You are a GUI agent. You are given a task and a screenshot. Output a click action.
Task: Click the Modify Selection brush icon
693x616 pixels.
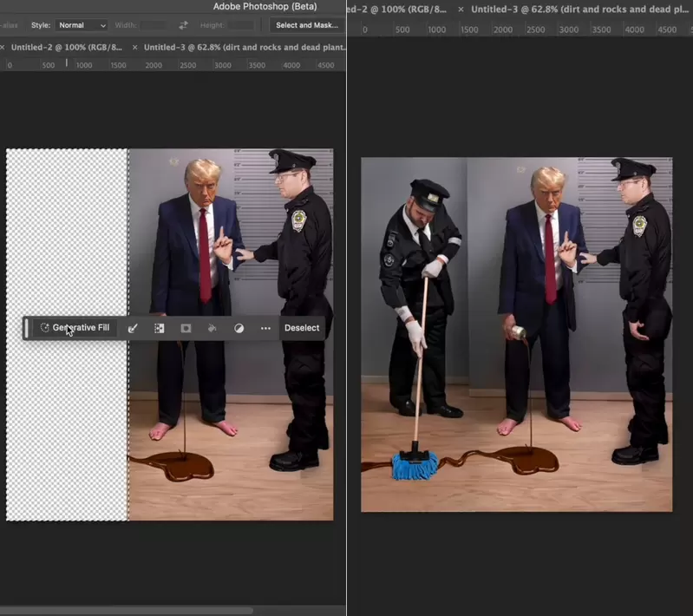(x=133, y=329)
